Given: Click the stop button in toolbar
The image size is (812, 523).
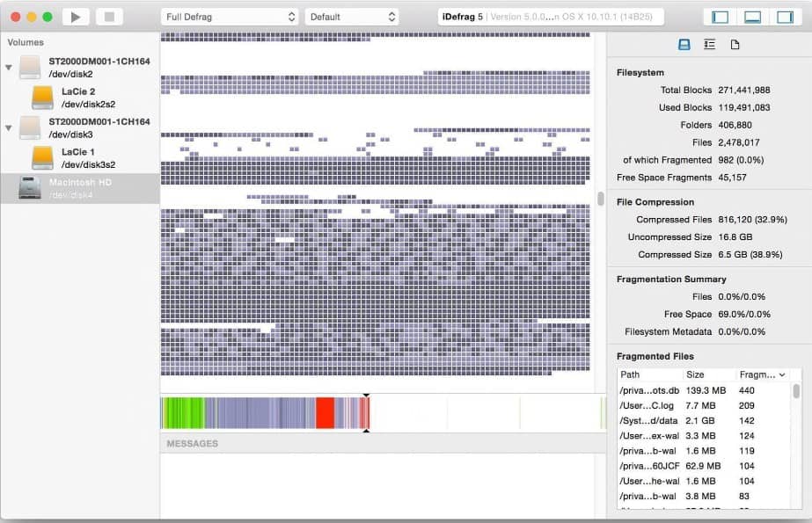Looking at the screenshot, I should [x=109, y=17].
